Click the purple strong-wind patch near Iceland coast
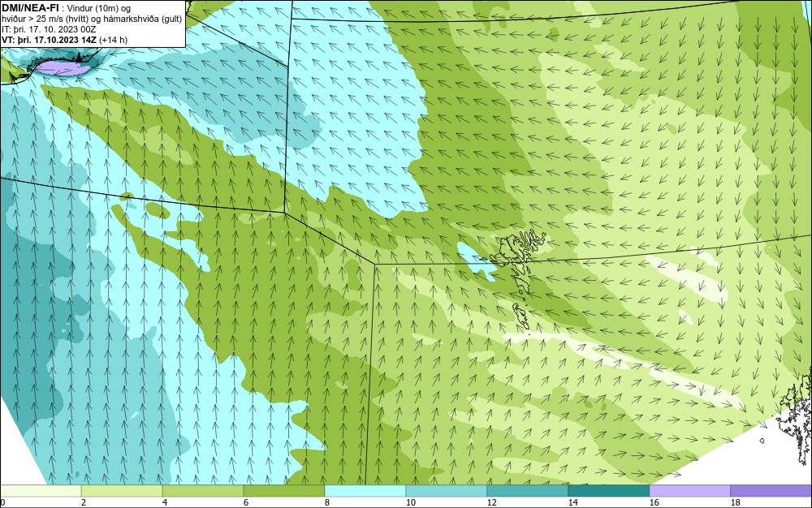Viewport: 812px width, 508px height. tap(62, 68)
